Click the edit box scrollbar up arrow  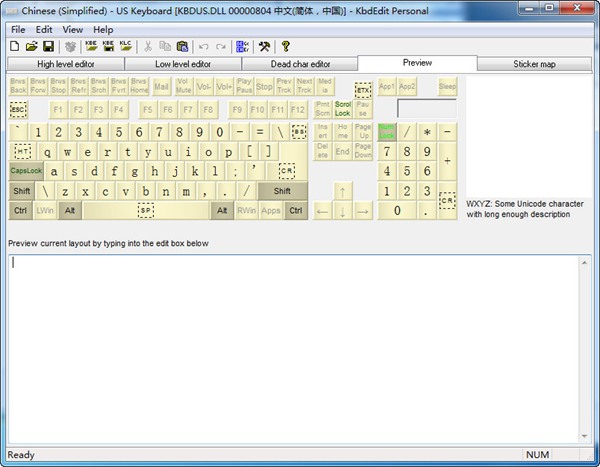coord(584,263)
